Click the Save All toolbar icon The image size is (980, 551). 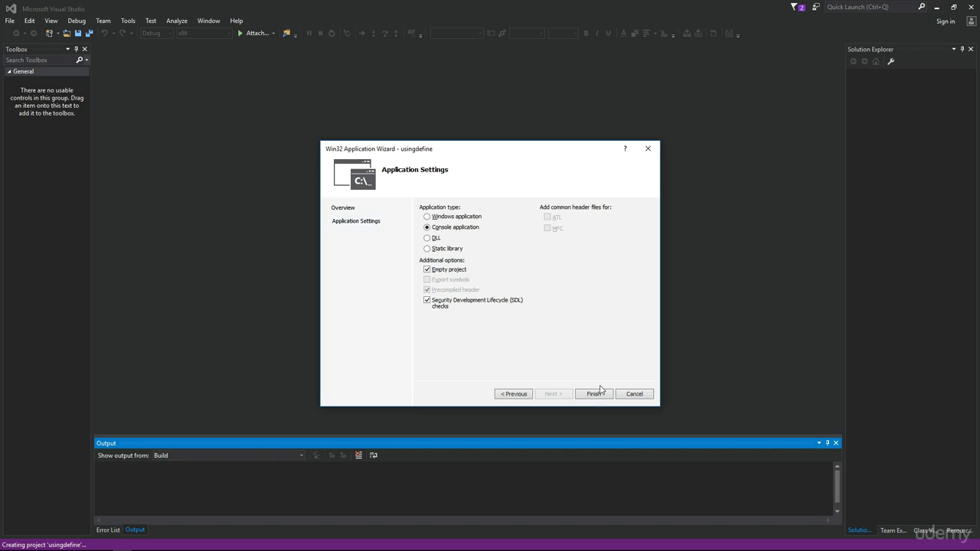click(89, 34)
